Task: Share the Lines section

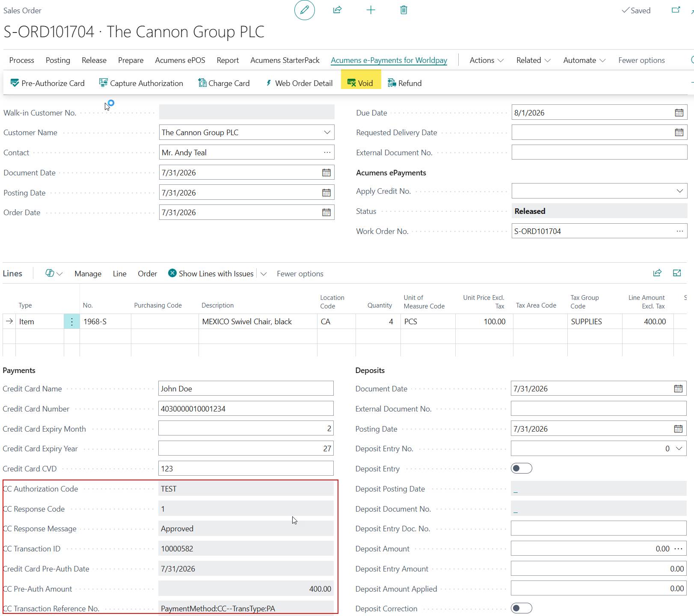Action: (657, 273)
